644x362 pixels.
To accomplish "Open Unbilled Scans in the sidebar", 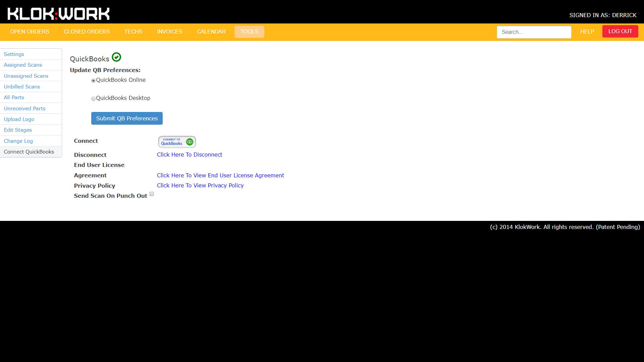I will [x=31, y=86].
